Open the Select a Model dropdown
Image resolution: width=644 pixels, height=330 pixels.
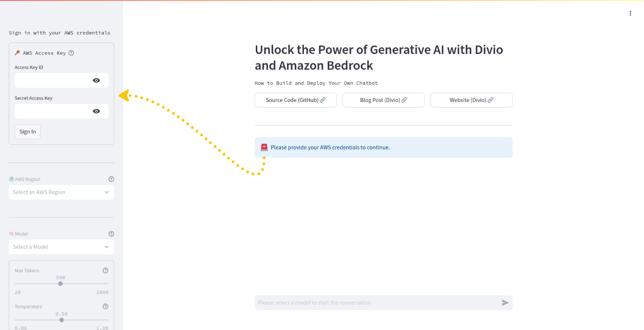pos(61,247)
